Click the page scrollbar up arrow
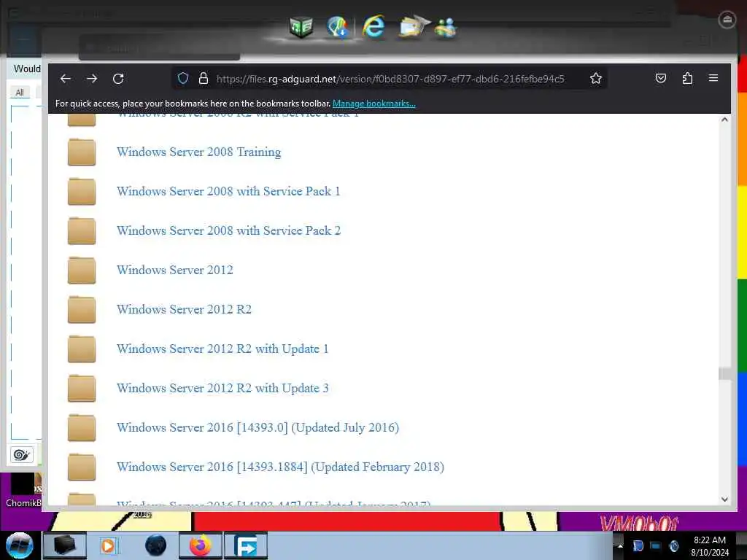This screenshot has height=560, width=747. tap(724, 120)
